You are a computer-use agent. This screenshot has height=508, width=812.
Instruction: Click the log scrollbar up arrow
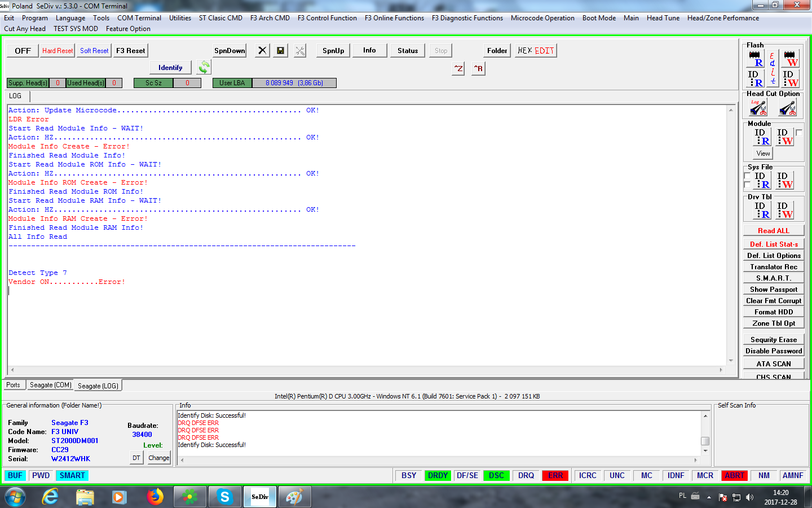tap(731, 110)
